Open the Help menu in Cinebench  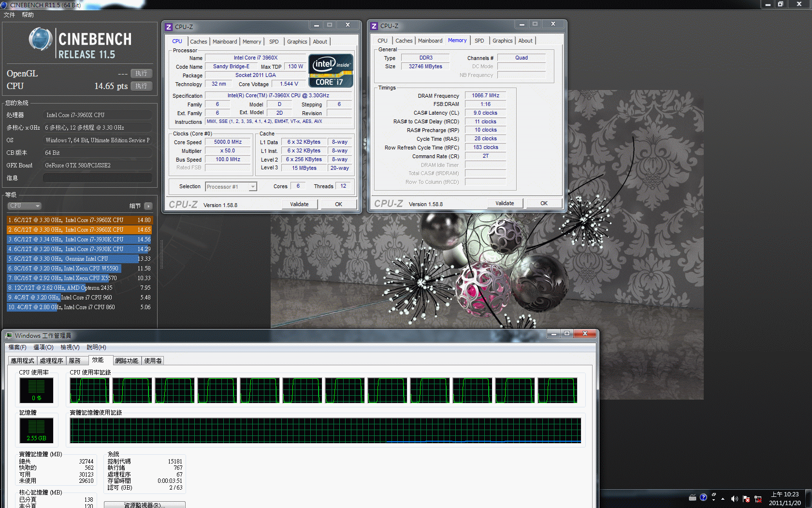coord(28,15)
